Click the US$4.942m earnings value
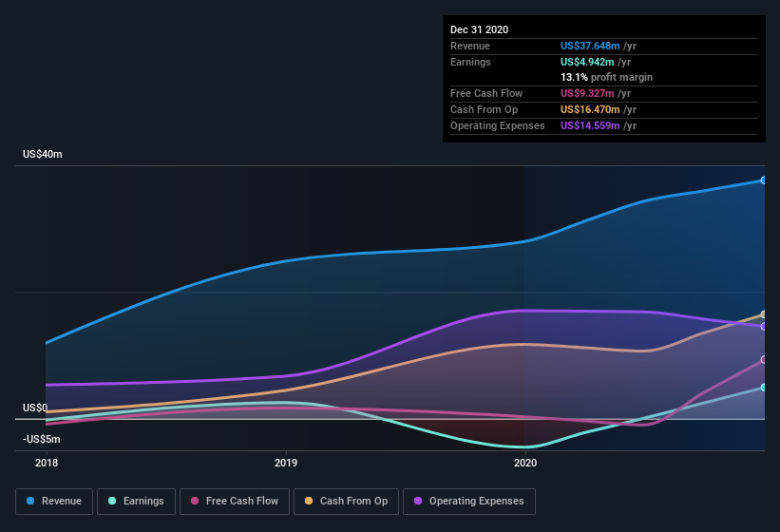Viewport: 780px width, 532px height. 587,62
